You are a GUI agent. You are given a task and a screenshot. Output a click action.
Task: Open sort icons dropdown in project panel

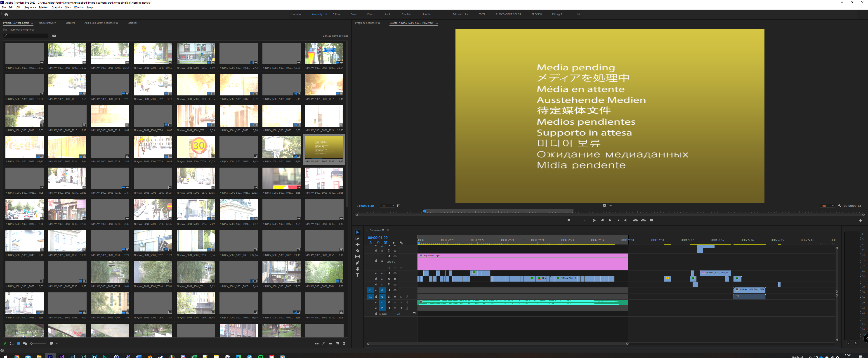(53, 344)
